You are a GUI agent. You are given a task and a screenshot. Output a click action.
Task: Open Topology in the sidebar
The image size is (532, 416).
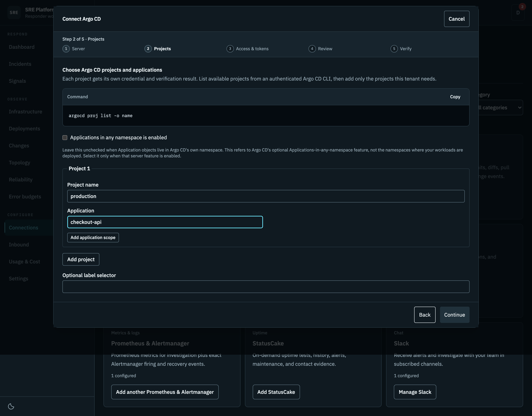[19, 163]
